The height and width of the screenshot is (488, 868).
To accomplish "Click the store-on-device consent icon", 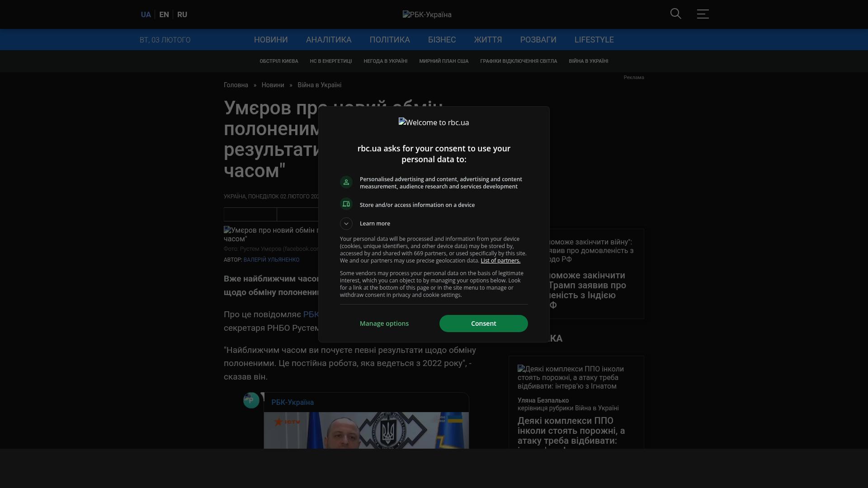I will click(346, 204).
